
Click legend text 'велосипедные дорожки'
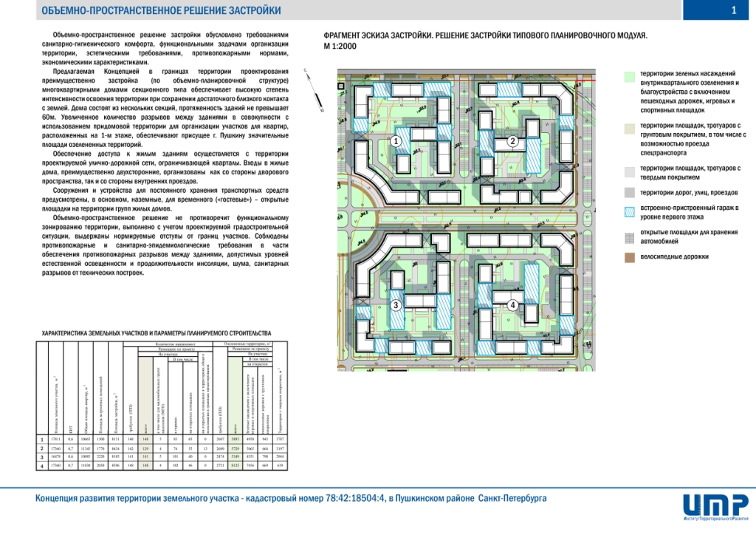pyautogui.click(x=675, y=256)
